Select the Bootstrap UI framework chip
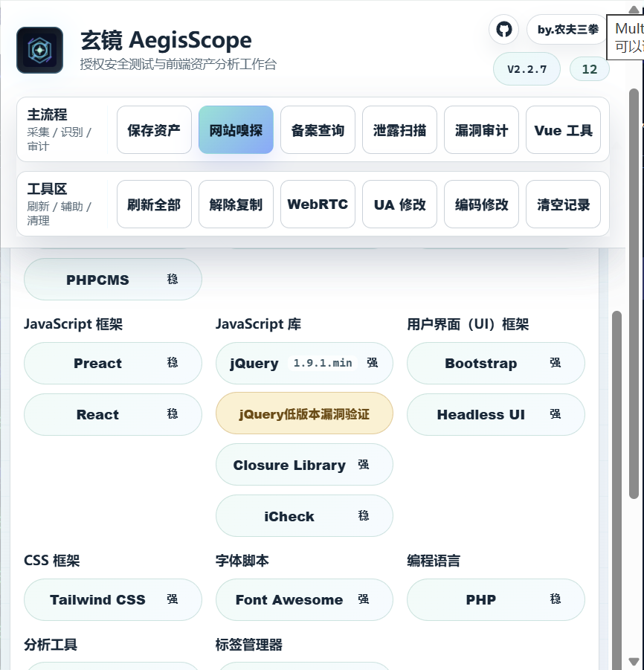Viewport: 644px width, 670px height. click(496, 363)
